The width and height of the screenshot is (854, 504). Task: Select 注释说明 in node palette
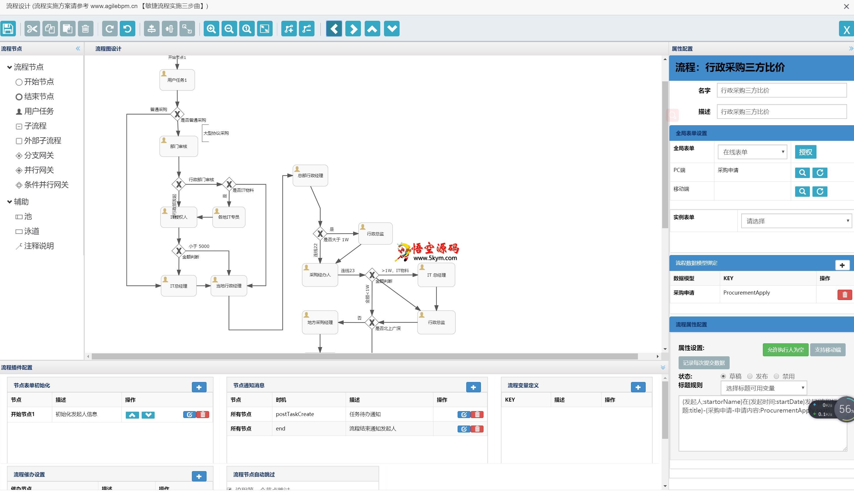[x=35, y=246]
